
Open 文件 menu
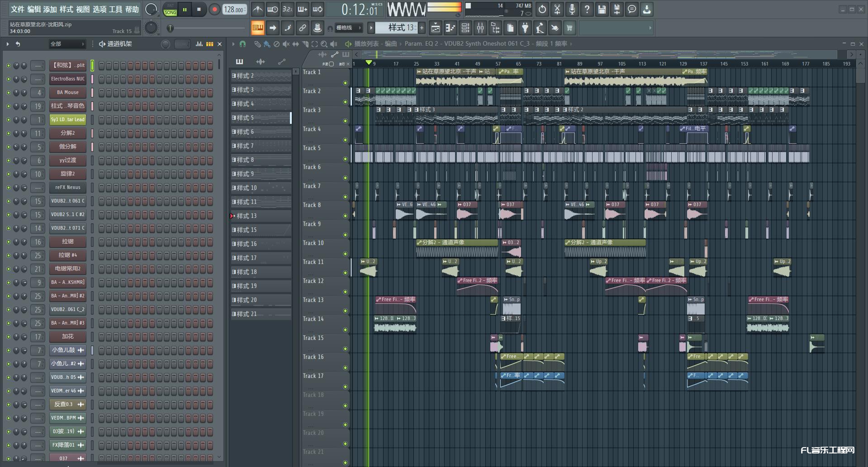(x=18, y=9)
